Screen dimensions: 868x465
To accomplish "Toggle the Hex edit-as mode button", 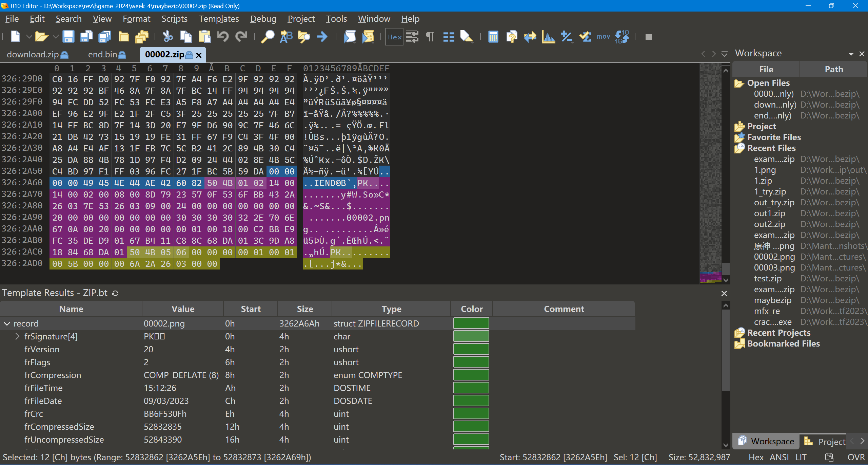I will 394,37.
